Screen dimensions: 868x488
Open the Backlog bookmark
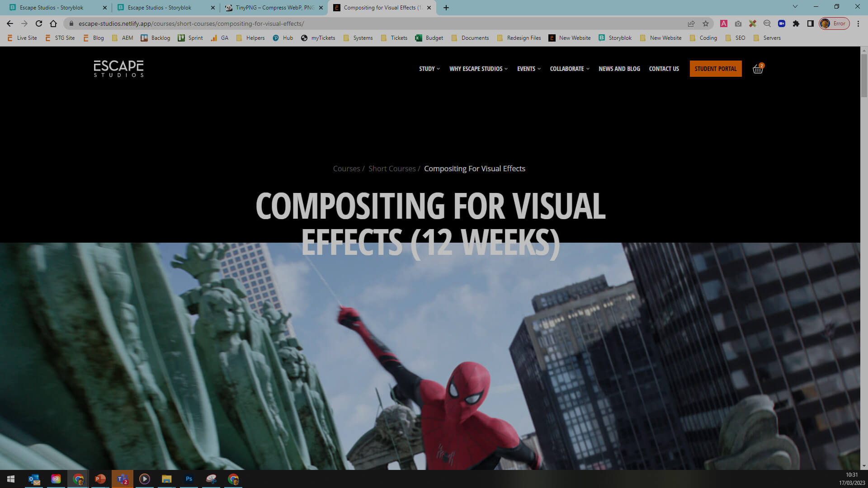[x=156, y=38]
